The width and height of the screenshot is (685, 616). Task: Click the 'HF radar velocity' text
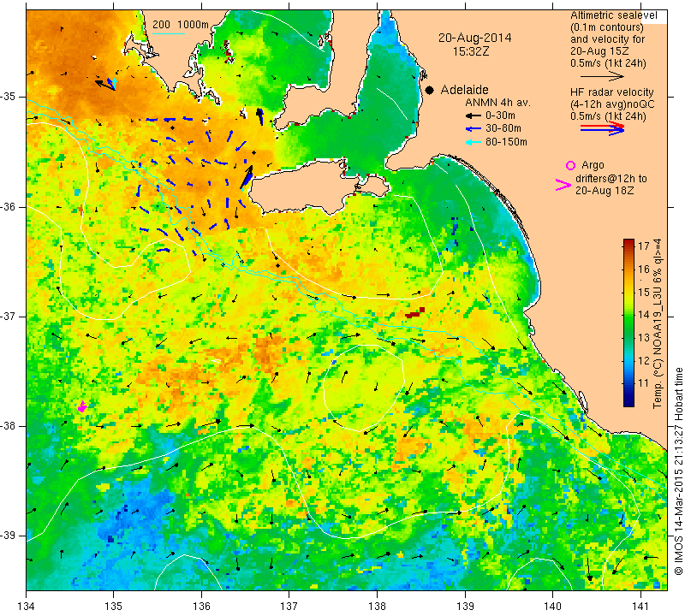click(611, 92)
